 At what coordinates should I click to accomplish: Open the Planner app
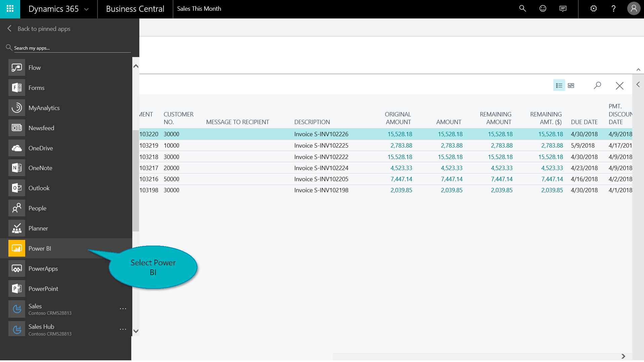38,228
